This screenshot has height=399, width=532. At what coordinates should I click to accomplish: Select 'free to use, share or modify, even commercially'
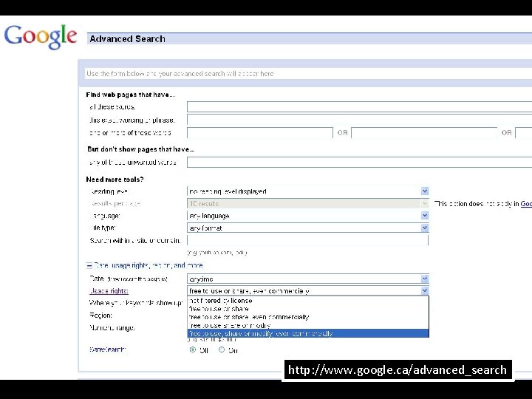point(308,333)
